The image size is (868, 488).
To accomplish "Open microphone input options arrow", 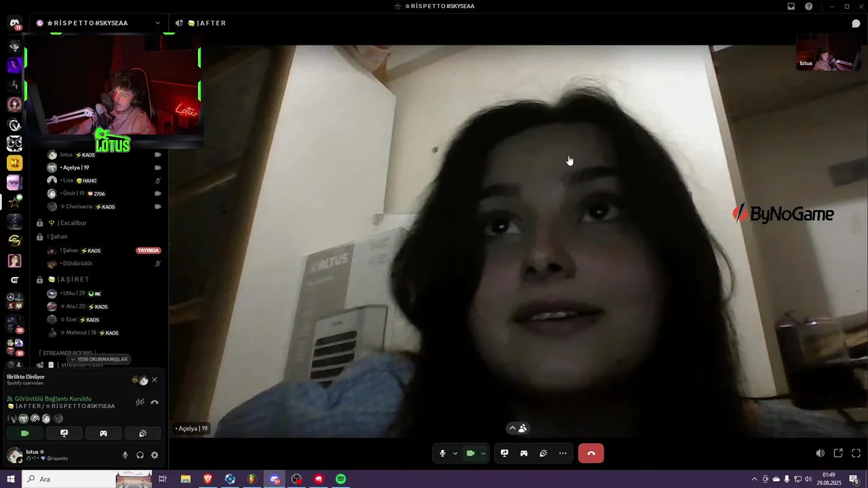I will point(455,453).
